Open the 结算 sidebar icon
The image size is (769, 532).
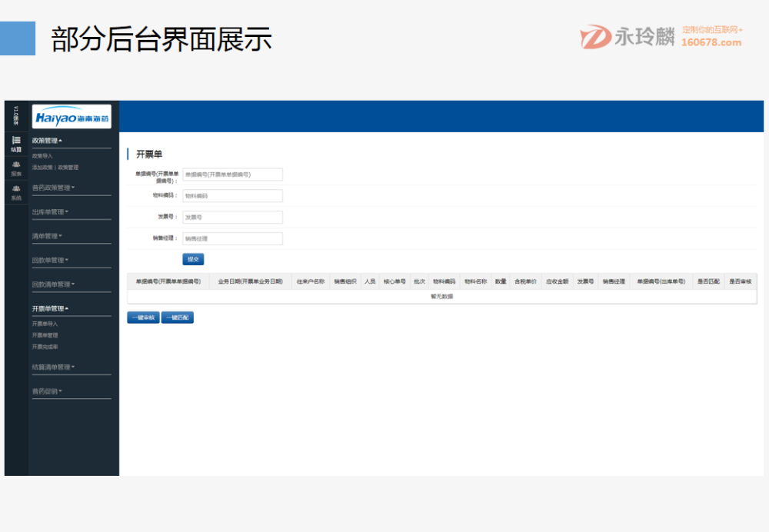tap(16, 144)
